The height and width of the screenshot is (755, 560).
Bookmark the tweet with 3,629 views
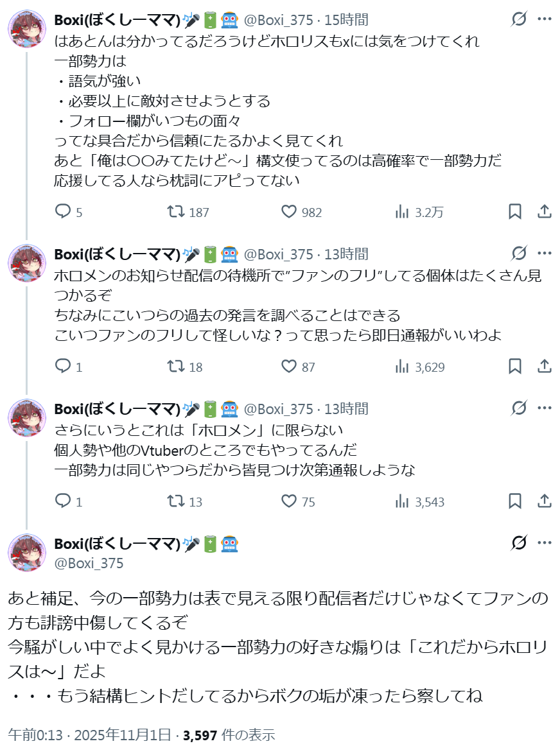click(x=515, y=367)
